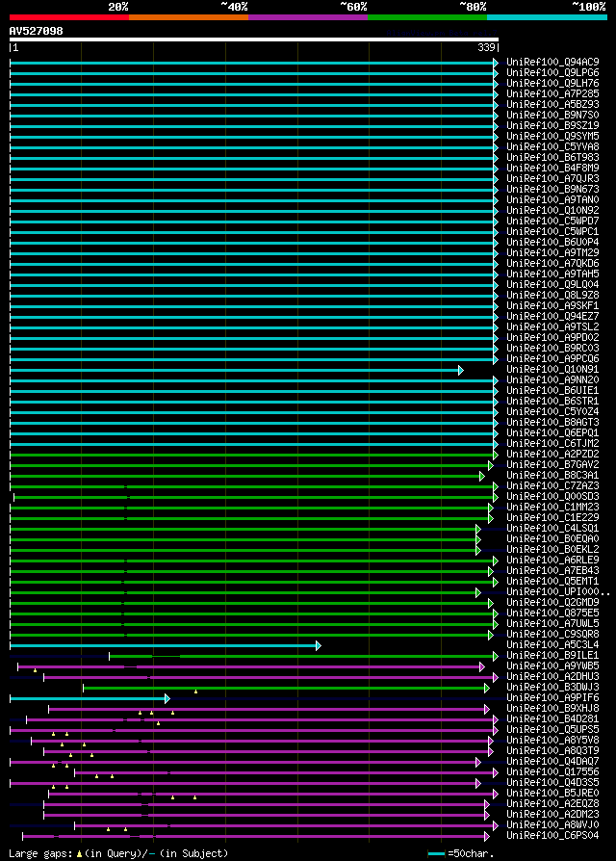The image size is (616, 861).
Task: Click the UniRef100_C5Y0Z4 label
Action: [552, 412]
